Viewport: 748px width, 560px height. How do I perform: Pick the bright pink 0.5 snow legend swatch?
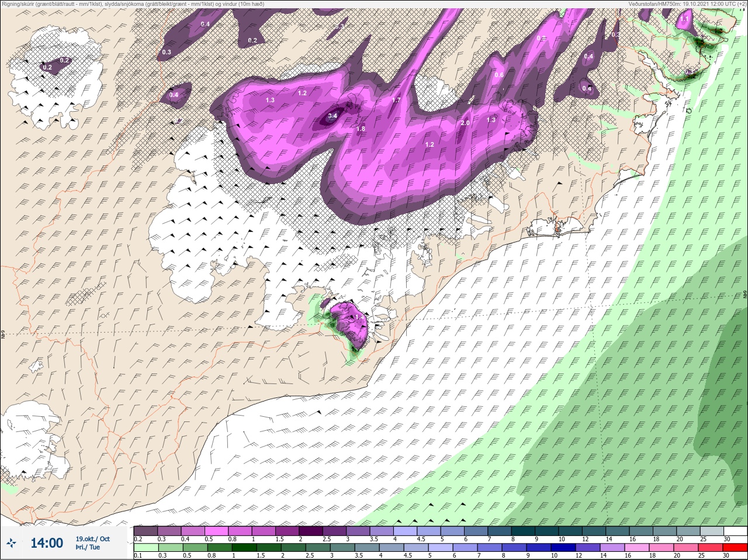click(x=217, y=531)
